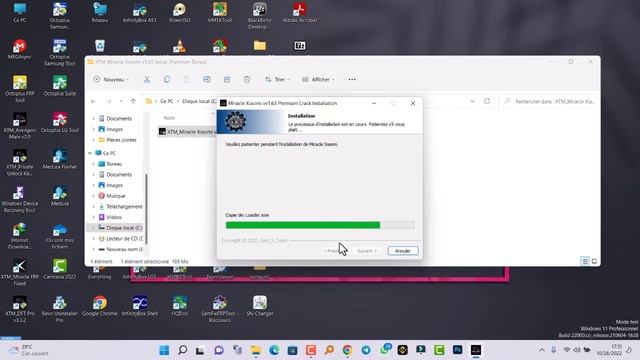Image resolution: width=640 pixels, height=360 pixels.
Task: Click the Rename icon in Explorer toolbar
Action: (207, 80)
